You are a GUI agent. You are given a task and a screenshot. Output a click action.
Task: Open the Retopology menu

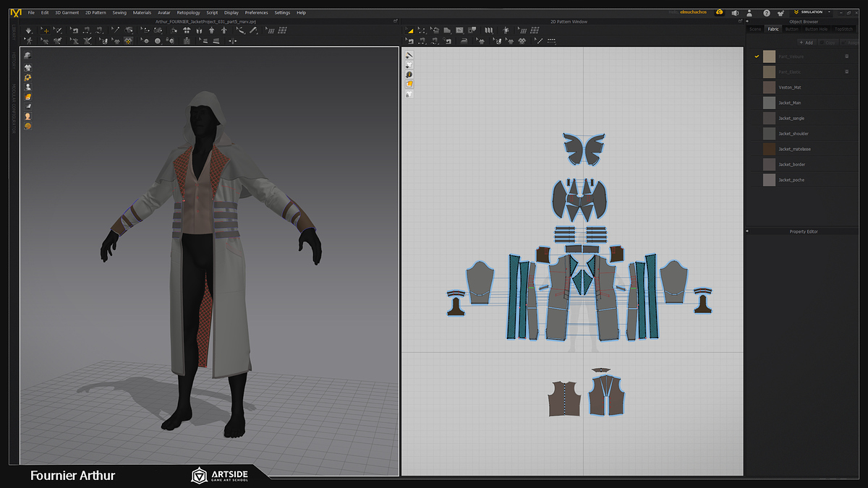(x=189, y=12)
